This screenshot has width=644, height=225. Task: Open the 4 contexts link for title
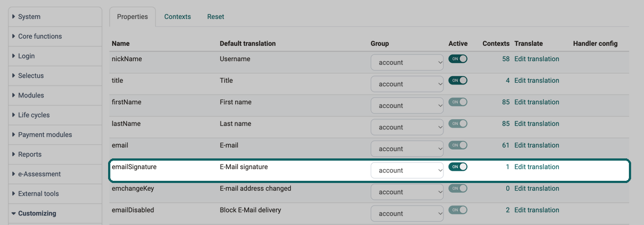pos(508,81)
